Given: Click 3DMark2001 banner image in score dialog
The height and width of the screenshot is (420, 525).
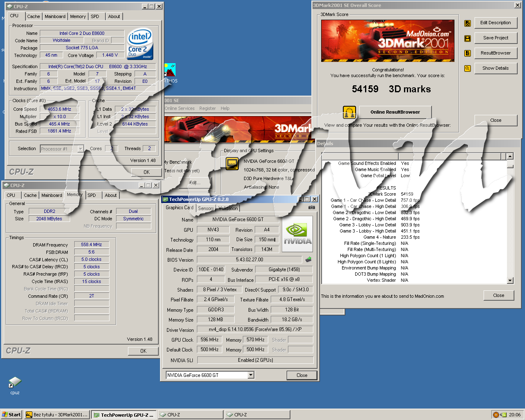Looking at the screenshot, I should (x=388, y=41).
